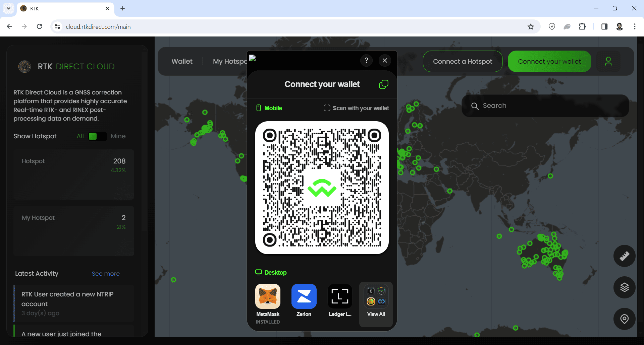644x345 pixels.
Task: Open the My Hotspot 2 stats card
Action: 74,231
